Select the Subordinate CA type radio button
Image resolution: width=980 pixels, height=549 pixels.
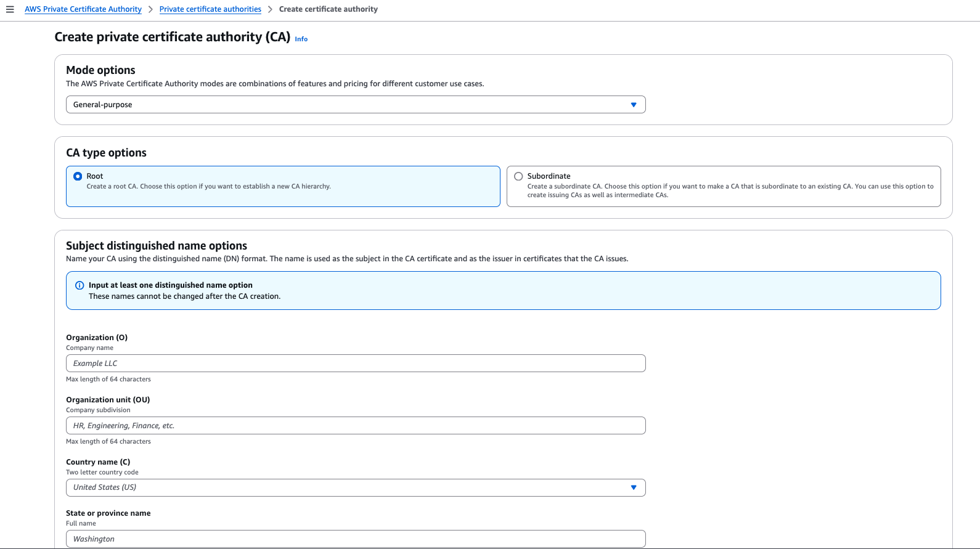click(x=518, y=176)
